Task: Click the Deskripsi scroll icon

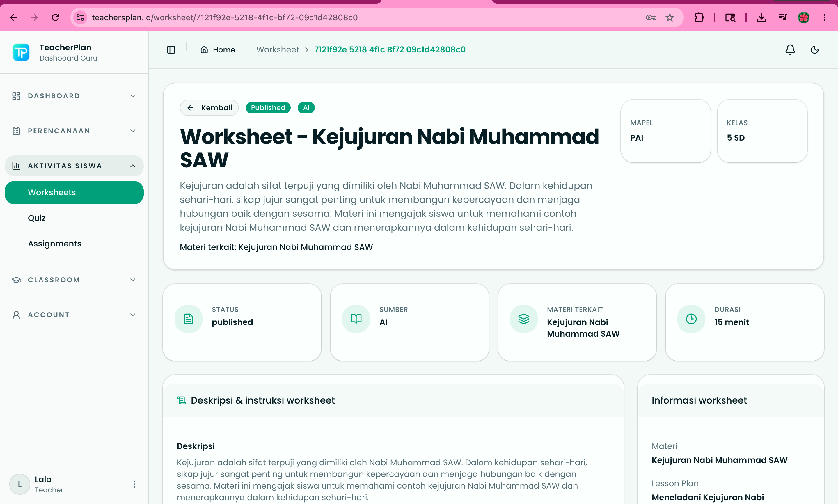Action: 182,400
